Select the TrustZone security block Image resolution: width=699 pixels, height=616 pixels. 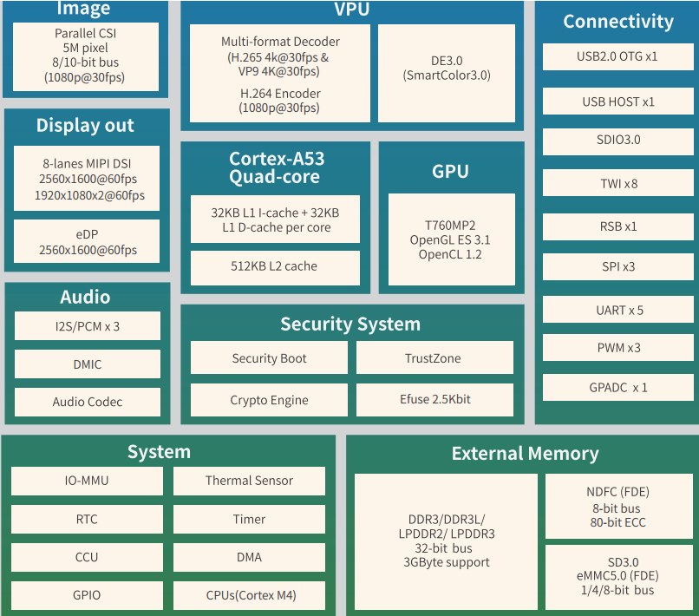(434, 358)
